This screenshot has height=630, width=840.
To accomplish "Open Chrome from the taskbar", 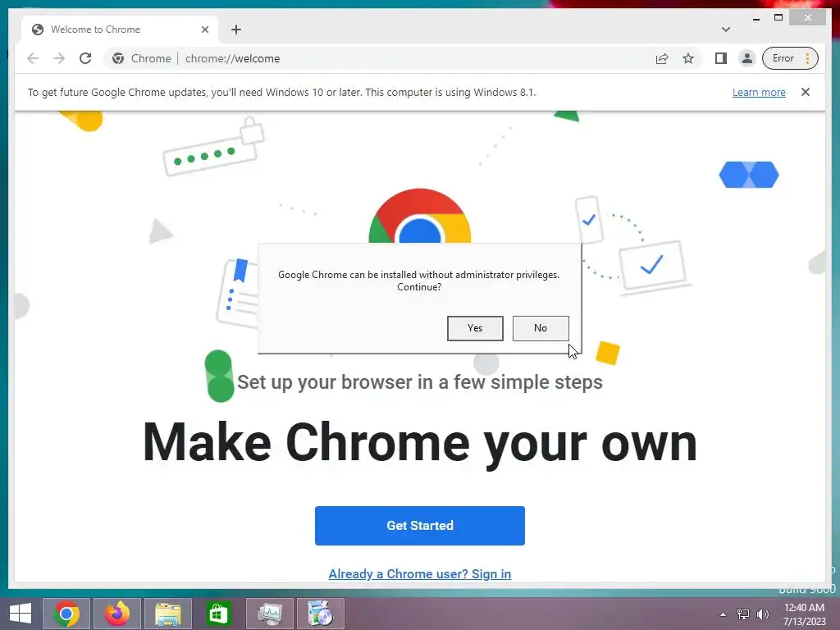I will (66, 614).
